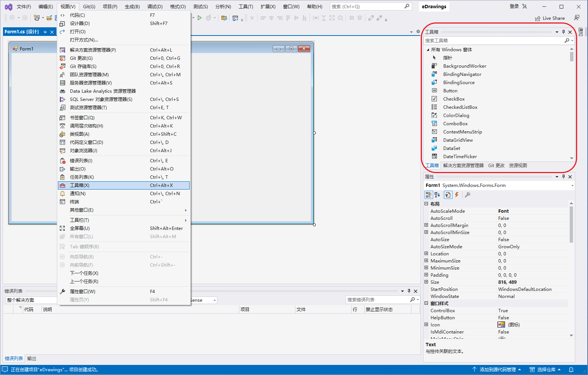Screen dimensions: 588x375
Task: Choose Solution Explorer from the View menu
Action: 124,50
